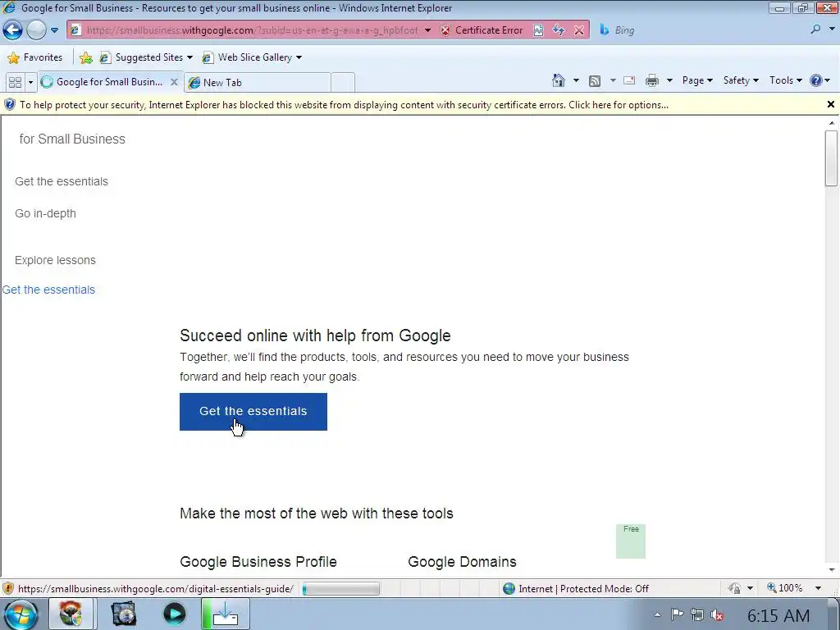The height and width of the screenshot is (630, 840).
Task: Open the Favorites star button
Action: pyautogui.click(x=35, y=57)
